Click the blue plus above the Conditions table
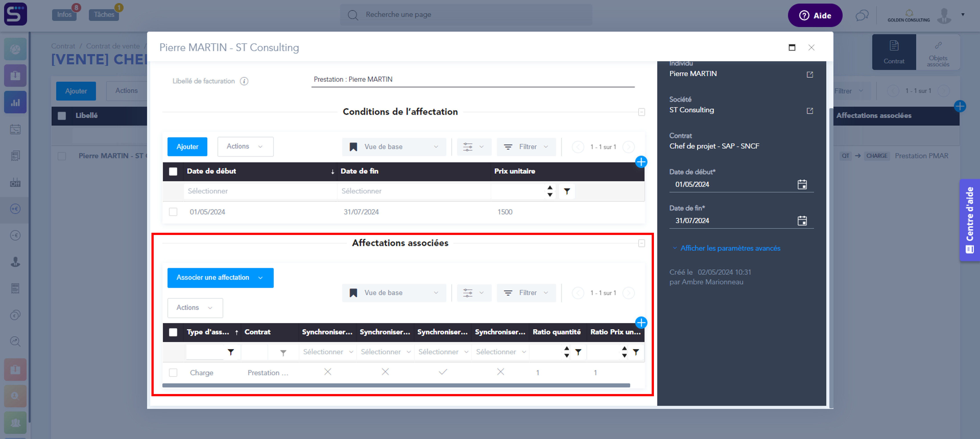The height and width of the screenshot is (439, 980). (x=641, y=162)
